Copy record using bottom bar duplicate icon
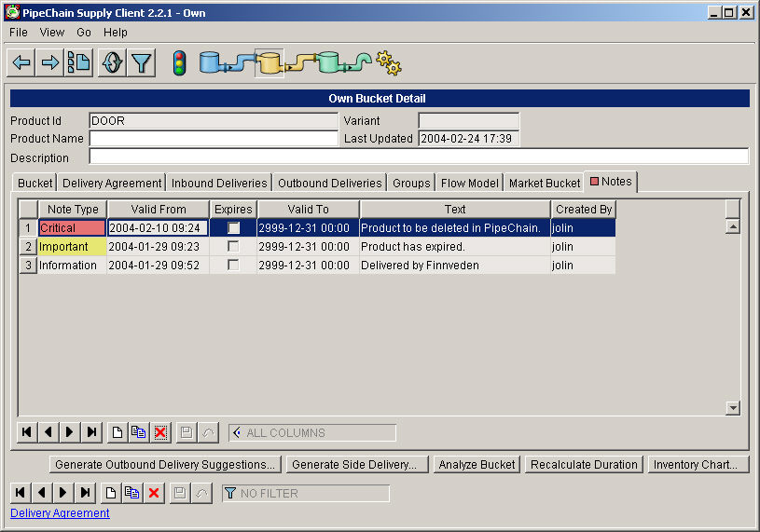 pyautogui.click(x=131, y=493)
